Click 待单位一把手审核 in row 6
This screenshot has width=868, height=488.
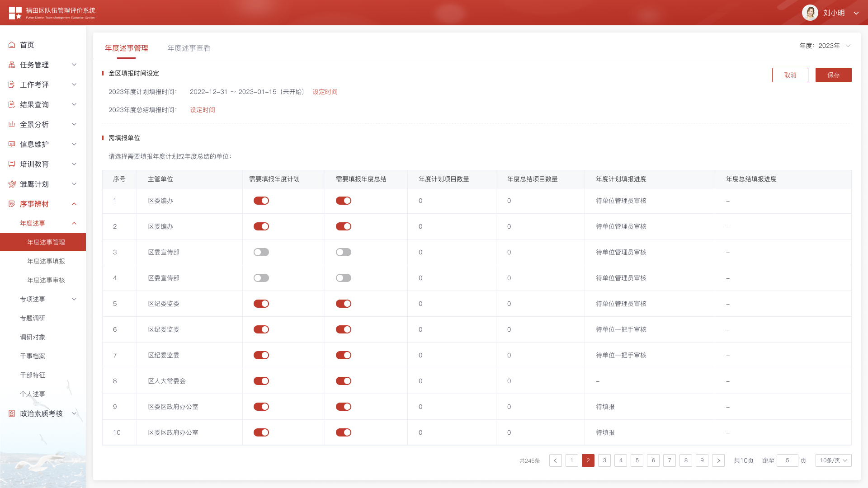pyautogui.click(x=621, y=329)
